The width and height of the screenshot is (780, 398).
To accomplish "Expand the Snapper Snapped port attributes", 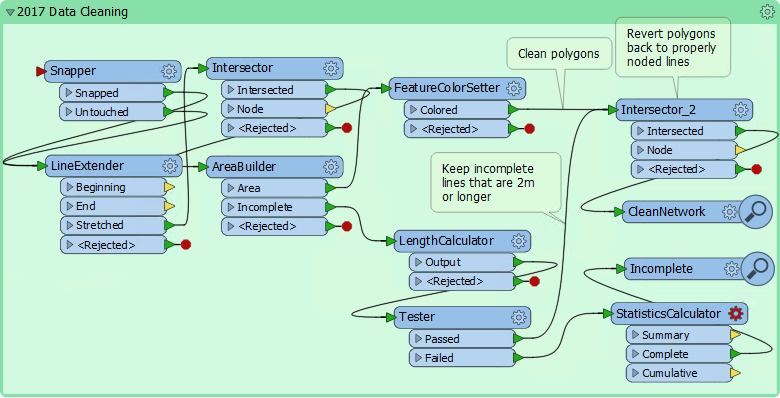I will click(x=69, y=93).
